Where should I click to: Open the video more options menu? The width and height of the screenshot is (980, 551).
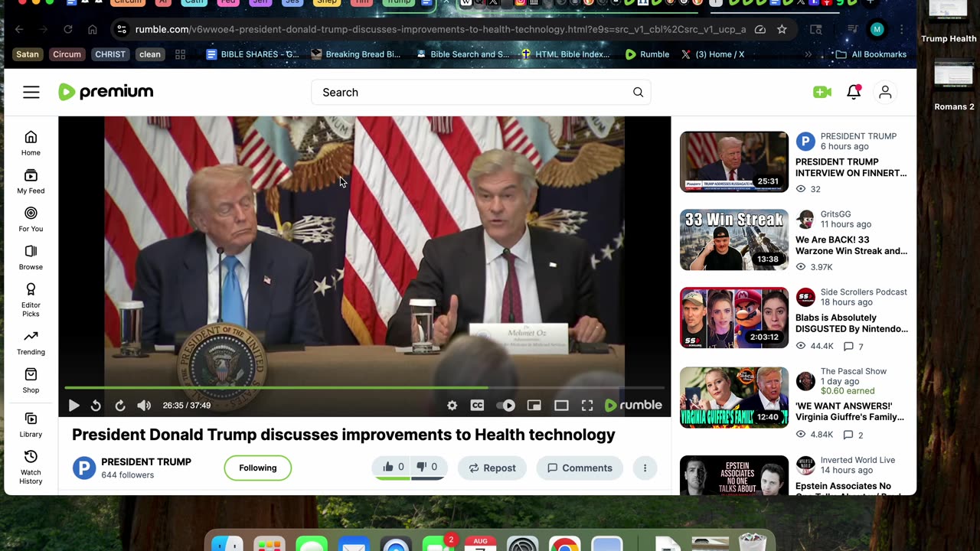(645, 468)
